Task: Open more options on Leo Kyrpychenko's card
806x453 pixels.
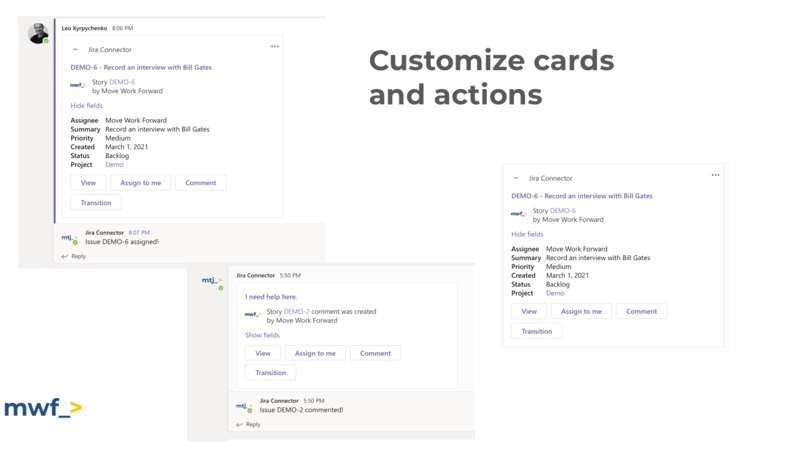Action: (274, 46)
